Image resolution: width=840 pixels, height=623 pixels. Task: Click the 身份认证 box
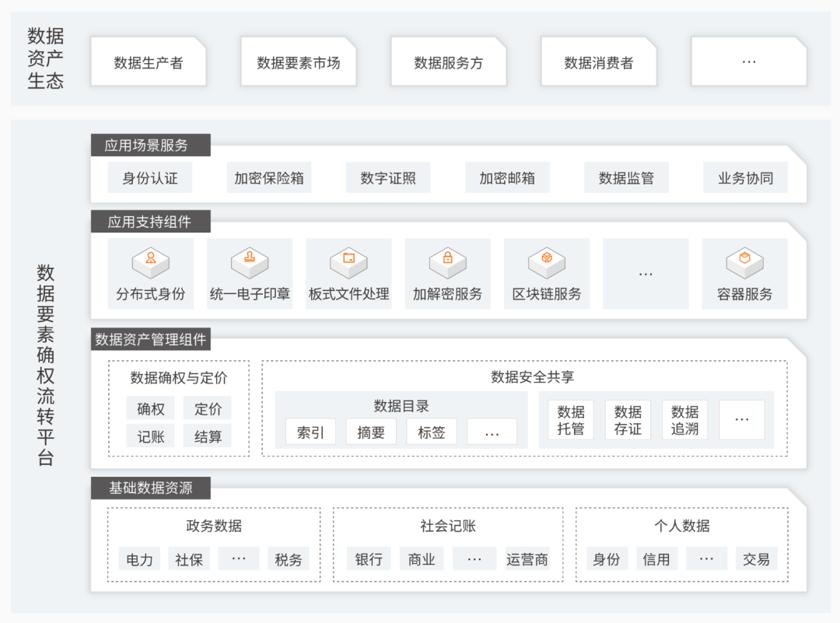[150, 177]
